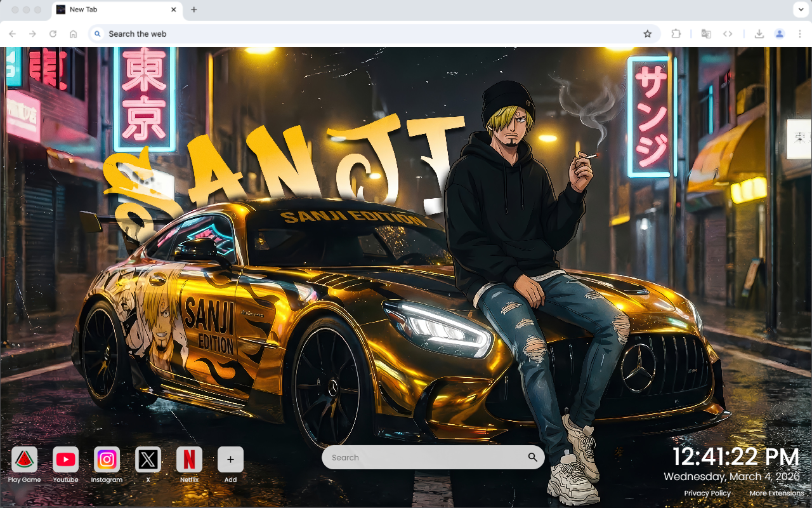Focus the page Search box
This screenshot has width=812, height=508.
[433, 457]
